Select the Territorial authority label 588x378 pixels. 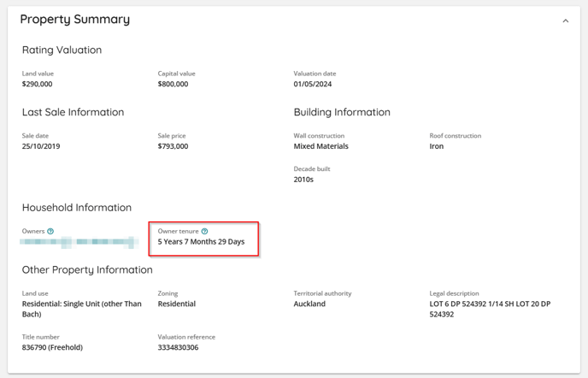tap(322, 293)
